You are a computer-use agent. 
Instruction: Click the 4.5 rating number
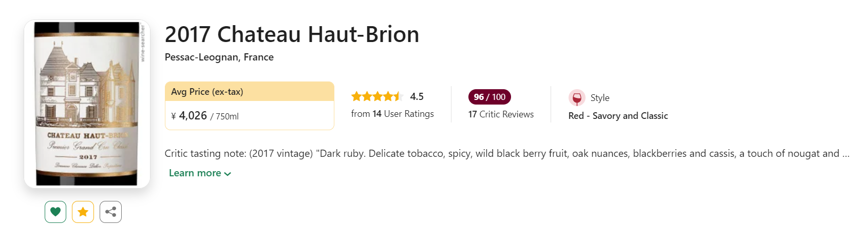coord(417,96)
